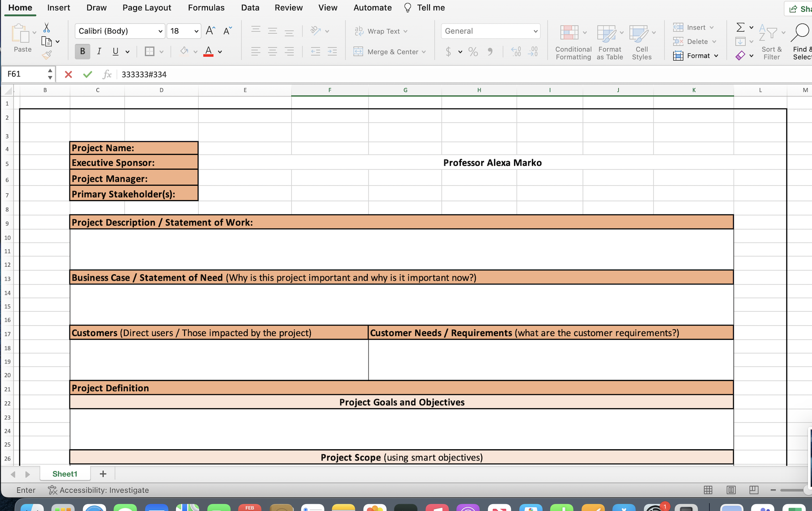
Task: Cancel formula entry with red X
Action: (68, 74)
